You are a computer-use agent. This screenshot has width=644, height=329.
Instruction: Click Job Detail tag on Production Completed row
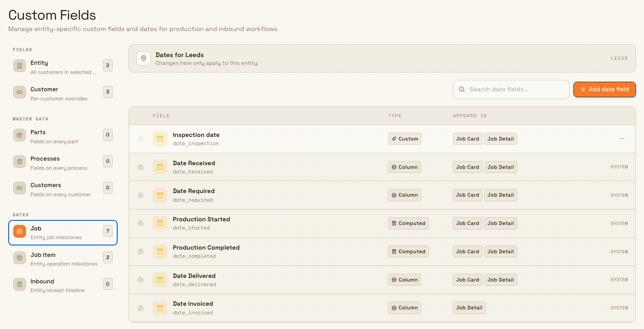click(500, 251)
